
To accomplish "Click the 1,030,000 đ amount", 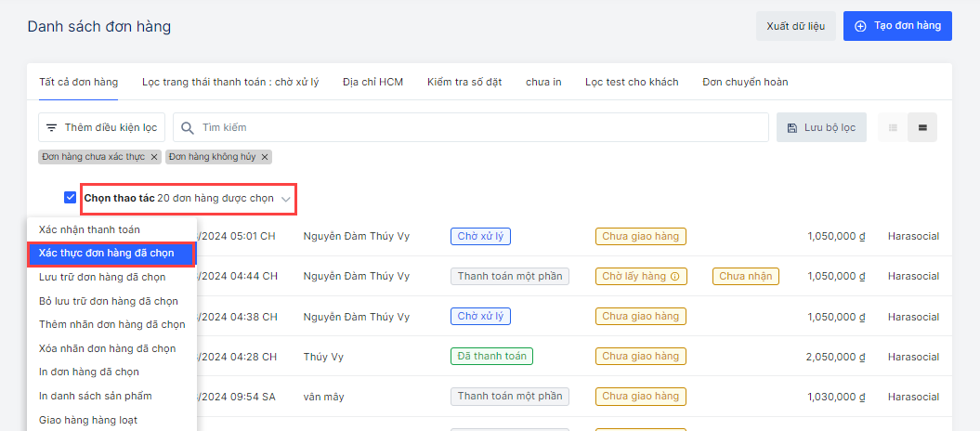I will 836,397.
